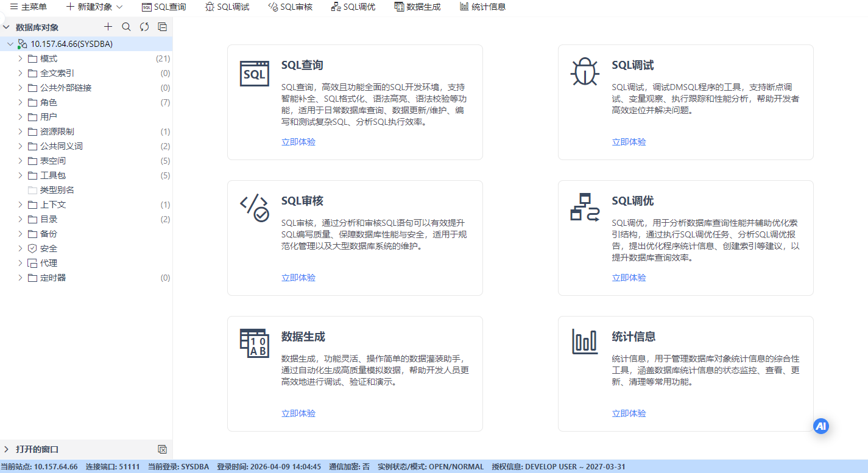This screenshot has width=868, height=473.
Task: Open the 主菜单 hamburger menu
Action: pos(29,7)
